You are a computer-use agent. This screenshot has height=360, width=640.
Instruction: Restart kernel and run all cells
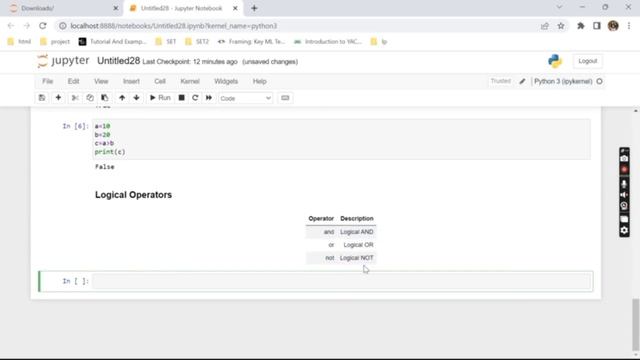(209, 98)
